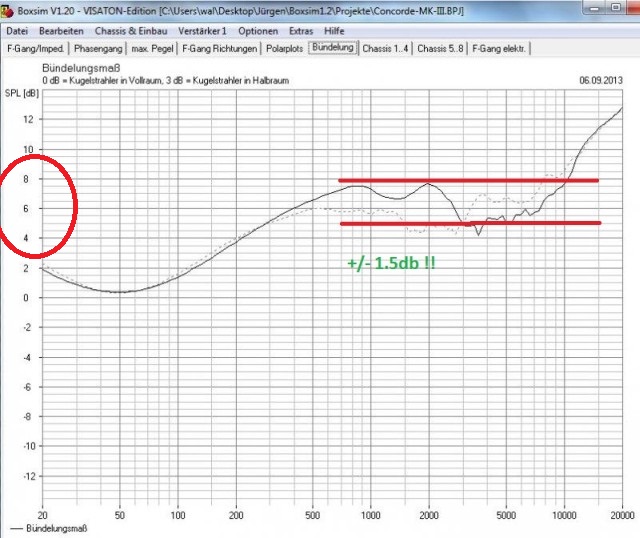Click the 12 dB axis value

click(28, 120)
